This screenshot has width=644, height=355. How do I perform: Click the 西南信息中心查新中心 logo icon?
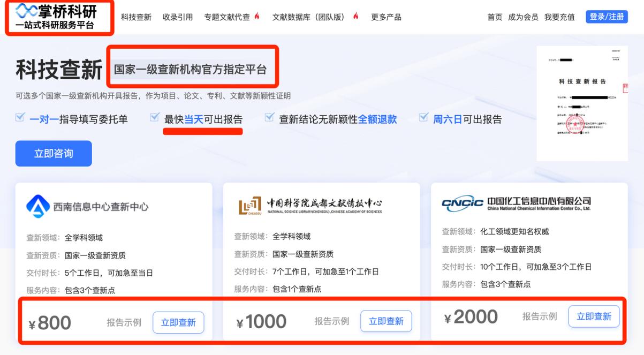tap(38, 206)
